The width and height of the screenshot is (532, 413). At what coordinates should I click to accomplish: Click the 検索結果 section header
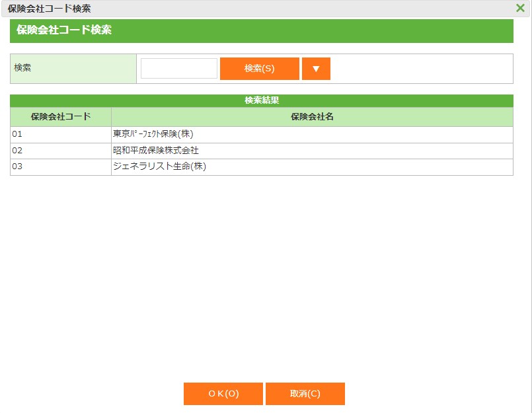(x=262, y=100)
